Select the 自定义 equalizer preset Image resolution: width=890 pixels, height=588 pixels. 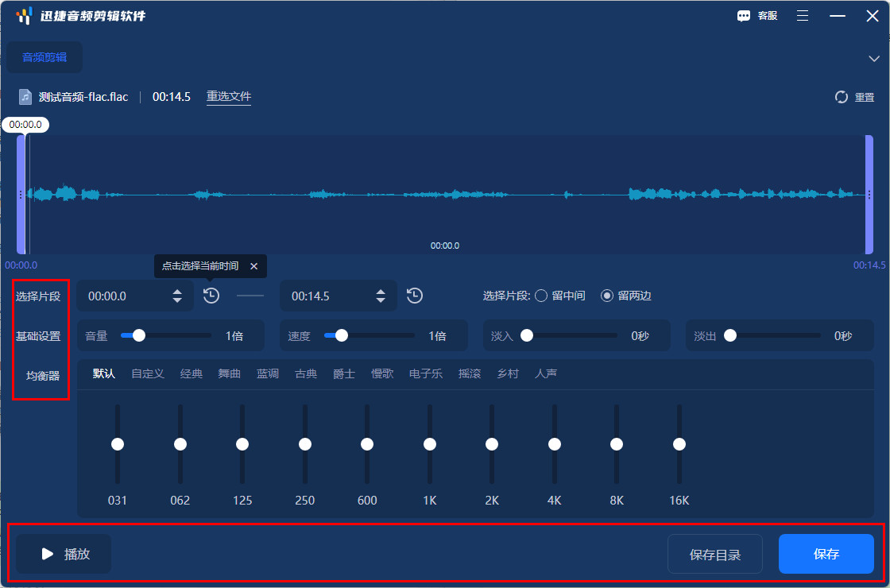click(148, 374)
